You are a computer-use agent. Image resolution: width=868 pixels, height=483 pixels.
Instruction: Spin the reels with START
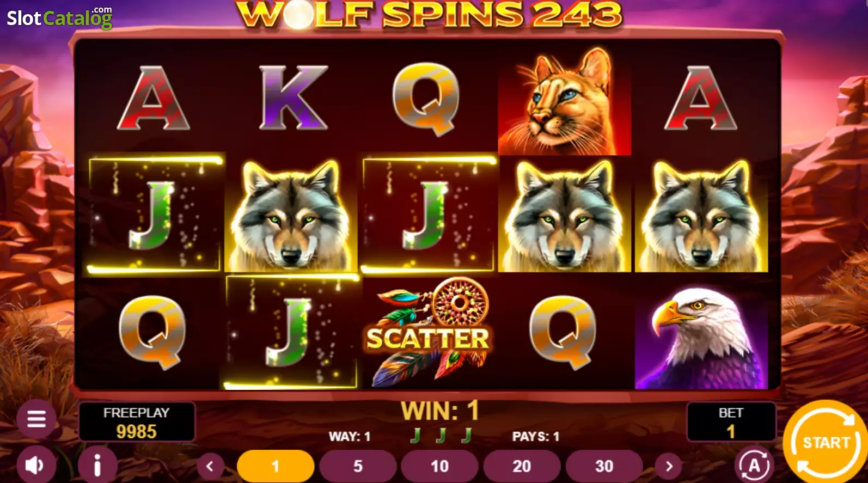pos(826,442)
